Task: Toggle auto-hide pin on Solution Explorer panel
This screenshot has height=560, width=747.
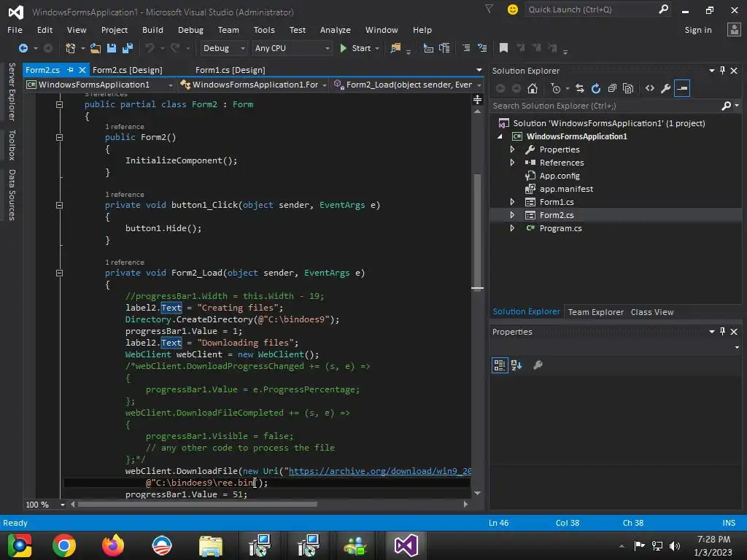Action: point(723,71)
